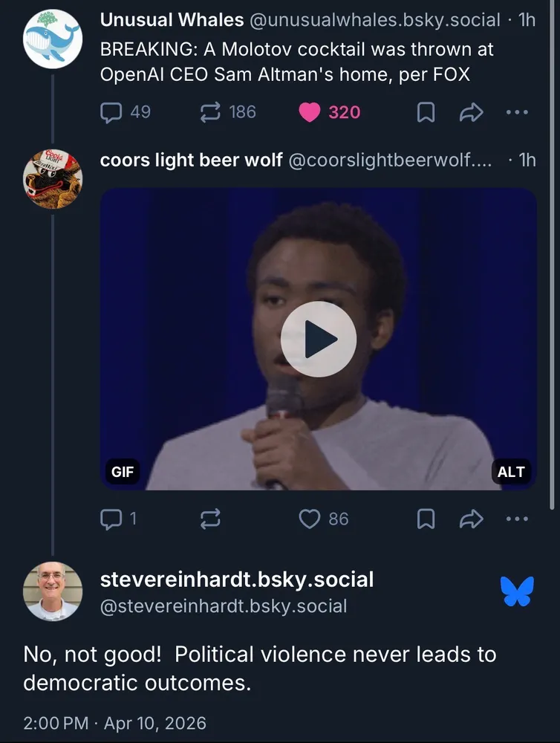
Task: Show ALT text for the GIF
Action: [511, 471]
